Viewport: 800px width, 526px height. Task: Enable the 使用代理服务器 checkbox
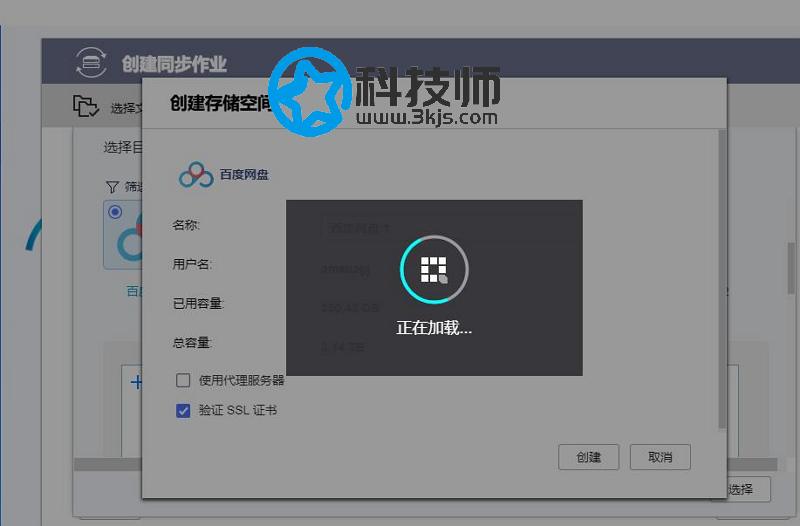coord(183,380)
